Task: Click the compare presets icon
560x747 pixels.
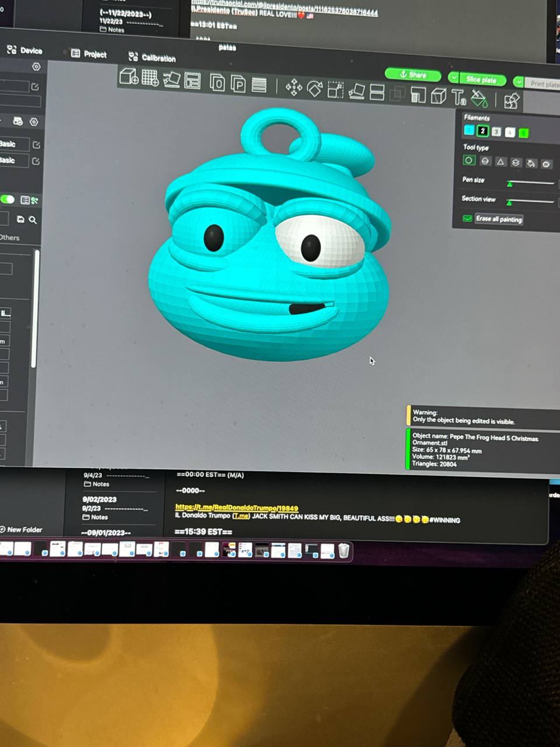Action: point(34,200)
